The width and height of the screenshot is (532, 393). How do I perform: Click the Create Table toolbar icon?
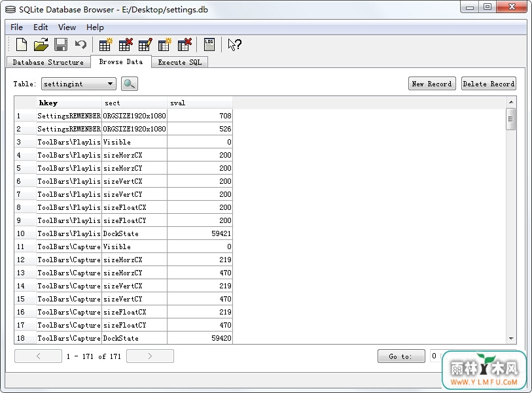click(105, 44)
